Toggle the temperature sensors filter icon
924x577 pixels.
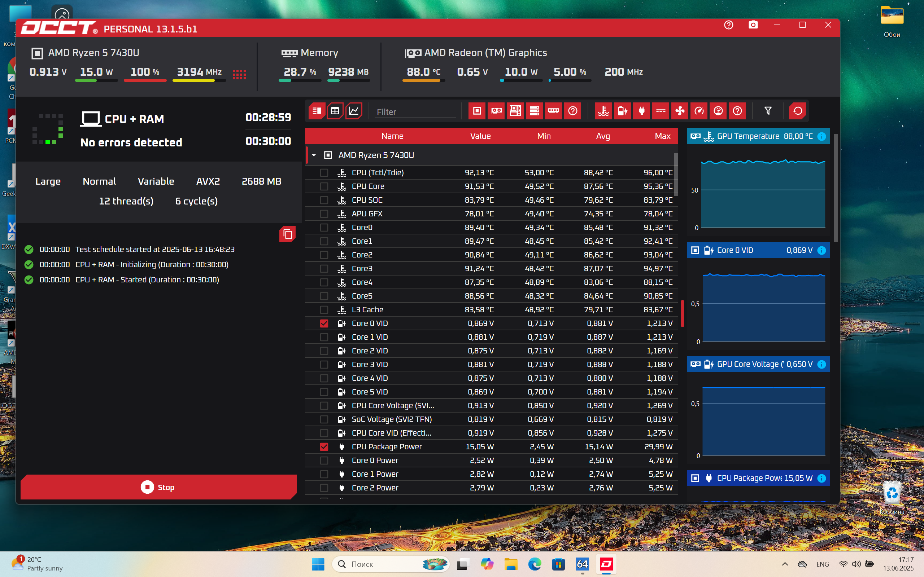tap(603, 111)
